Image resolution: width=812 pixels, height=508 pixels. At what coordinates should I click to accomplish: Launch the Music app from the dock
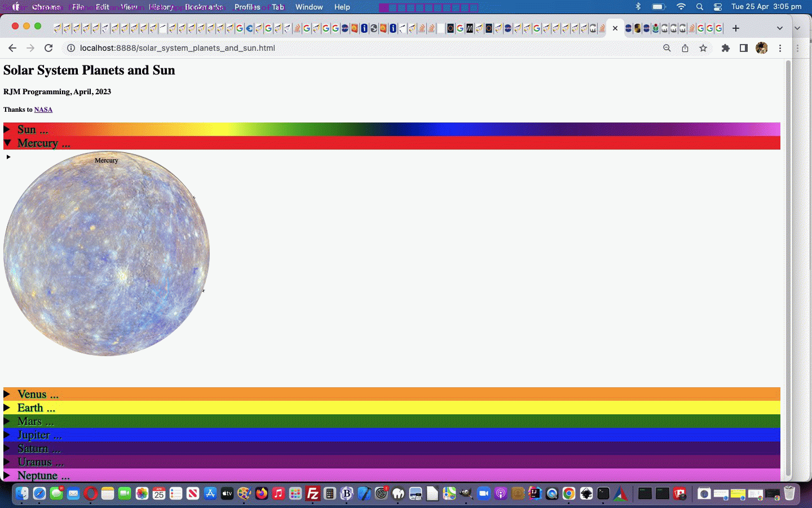pos(279,494)
